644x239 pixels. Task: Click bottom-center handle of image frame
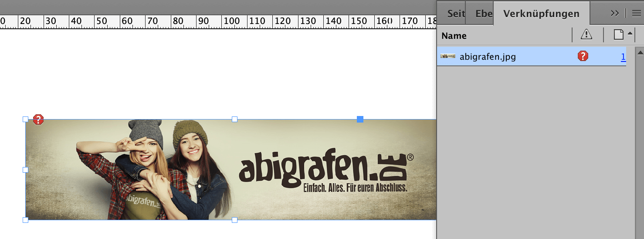click(x=234, y=220)
